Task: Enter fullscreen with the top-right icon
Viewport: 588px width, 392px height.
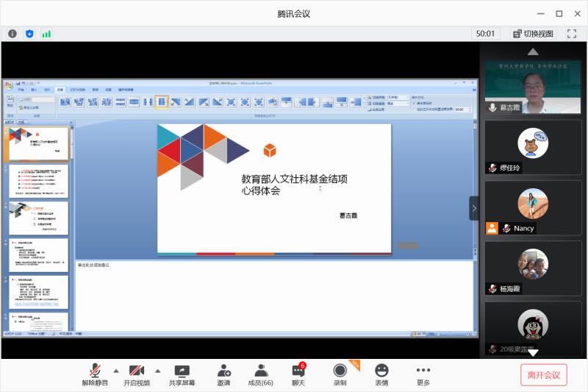Action: pyautogui.click(x=570, y=34)
